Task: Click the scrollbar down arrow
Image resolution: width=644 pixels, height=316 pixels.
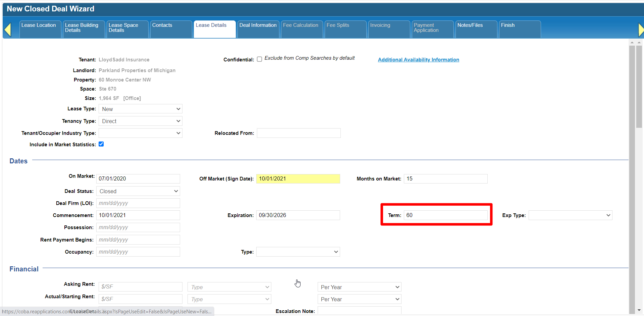Action: pos(639,310)
